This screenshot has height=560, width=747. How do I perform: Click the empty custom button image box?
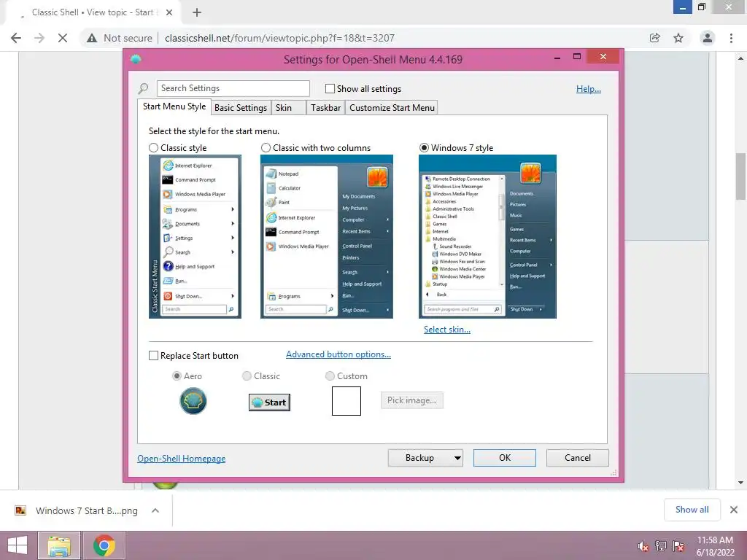pyautogui.click(x=347, y=401)
